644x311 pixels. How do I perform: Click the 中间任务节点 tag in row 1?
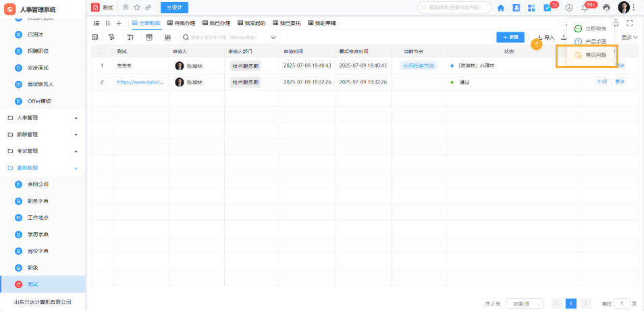pos(419,65)
